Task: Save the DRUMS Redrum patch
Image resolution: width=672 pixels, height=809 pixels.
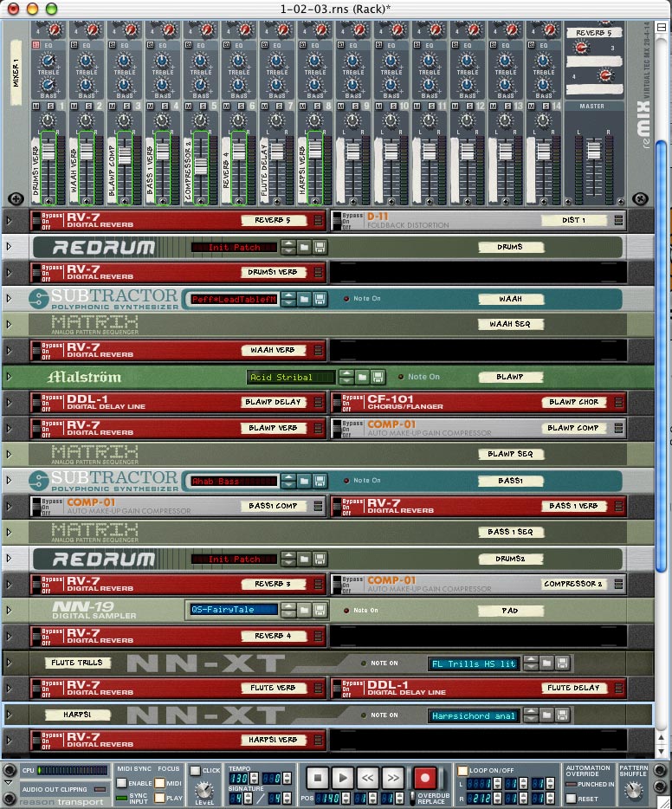Action: [320, 248]
